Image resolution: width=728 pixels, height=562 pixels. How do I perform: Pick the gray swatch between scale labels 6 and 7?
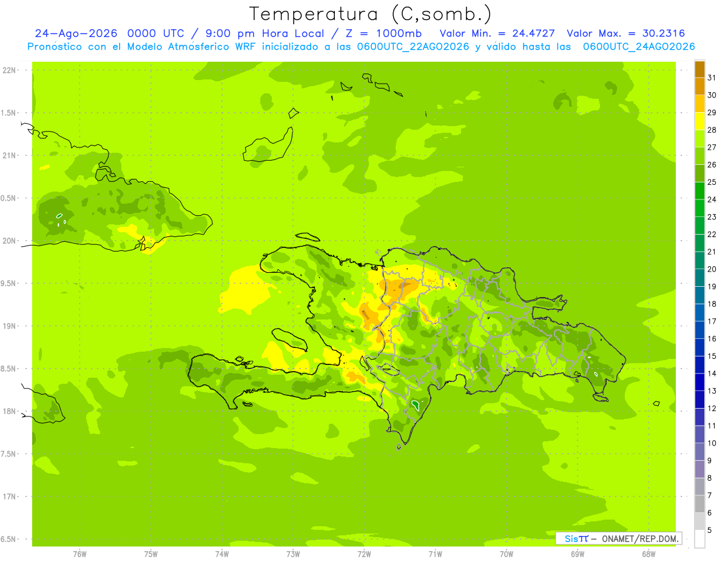(x=699, y=504)
